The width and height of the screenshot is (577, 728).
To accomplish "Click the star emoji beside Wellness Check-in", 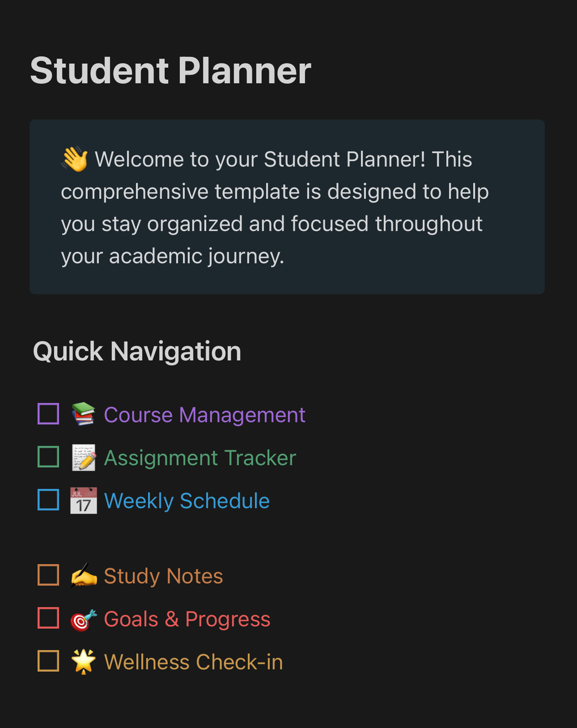I will [x=83, y=662].
